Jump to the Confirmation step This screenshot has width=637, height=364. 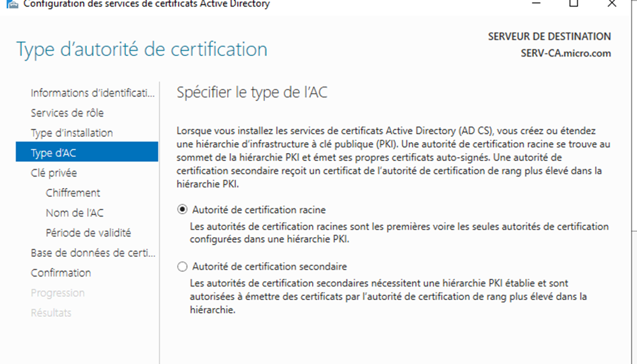coord(61,272)
